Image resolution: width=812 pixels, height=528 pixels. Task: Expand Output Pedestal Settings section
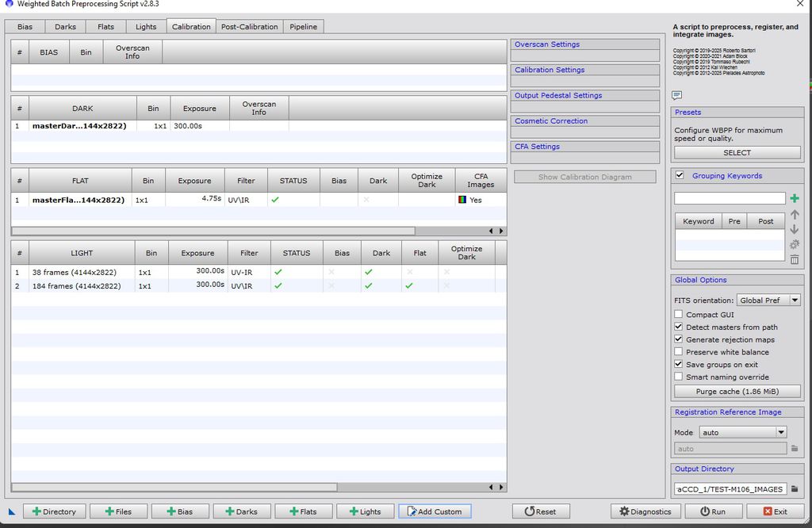(584, 95)
